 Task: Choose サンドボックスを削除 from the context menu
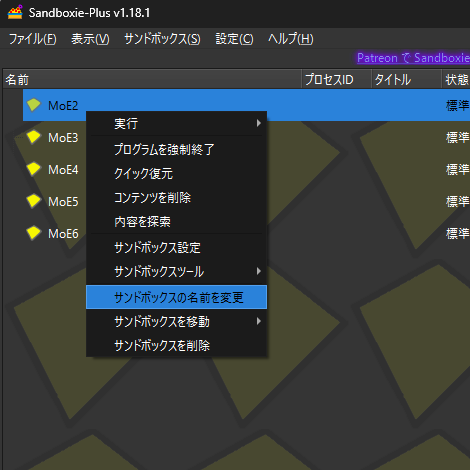[x=176, y=346]
